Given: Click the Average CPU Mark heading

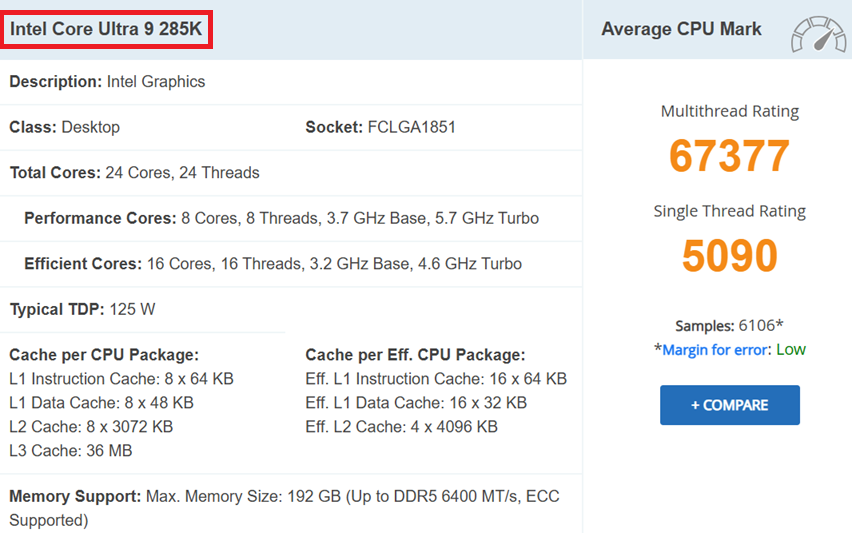Looking at the screenshot, I should [681, 29].
